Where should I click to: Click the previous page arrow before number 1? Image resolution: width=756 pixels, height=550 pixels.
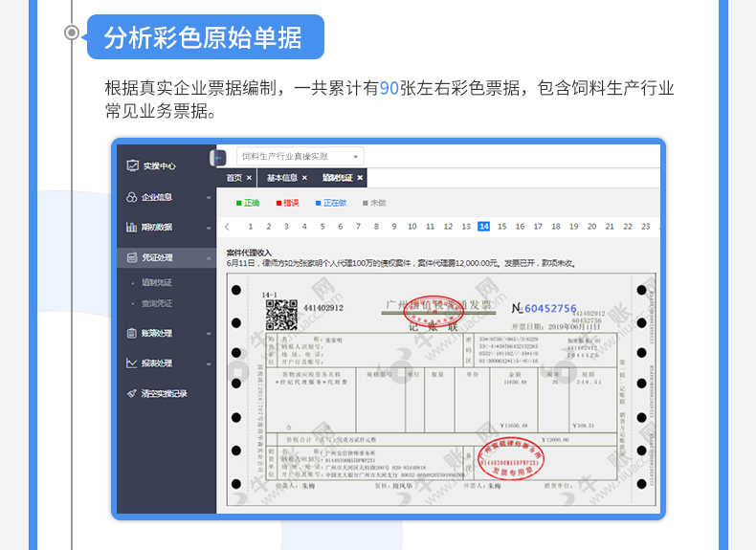click(227, 227)
